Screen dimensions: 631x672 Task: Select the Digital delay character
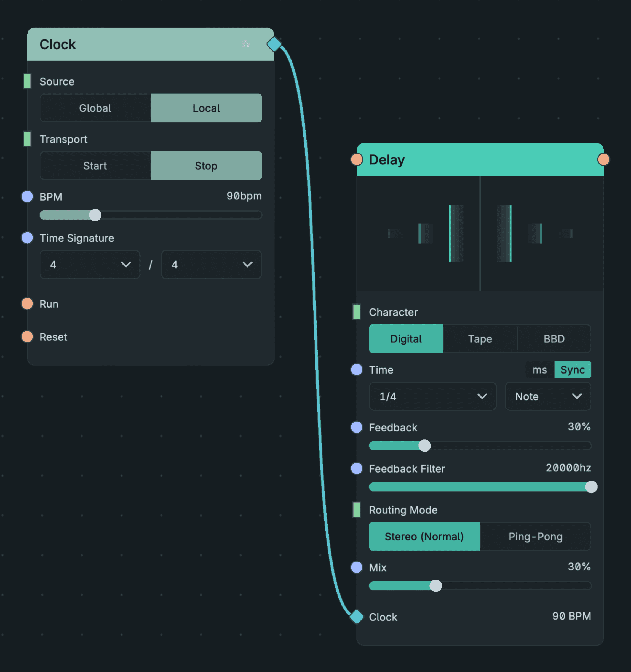[406, 339]
